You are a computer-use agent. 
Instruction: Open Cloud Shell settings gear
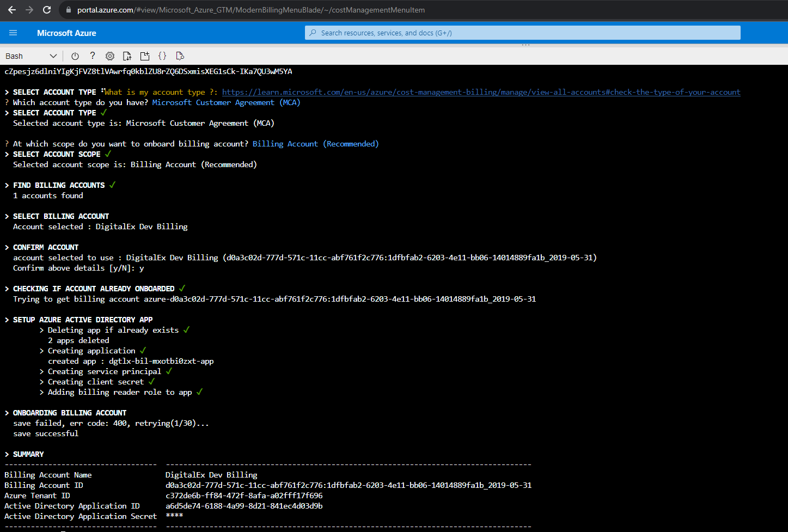[x=110, y=56]
